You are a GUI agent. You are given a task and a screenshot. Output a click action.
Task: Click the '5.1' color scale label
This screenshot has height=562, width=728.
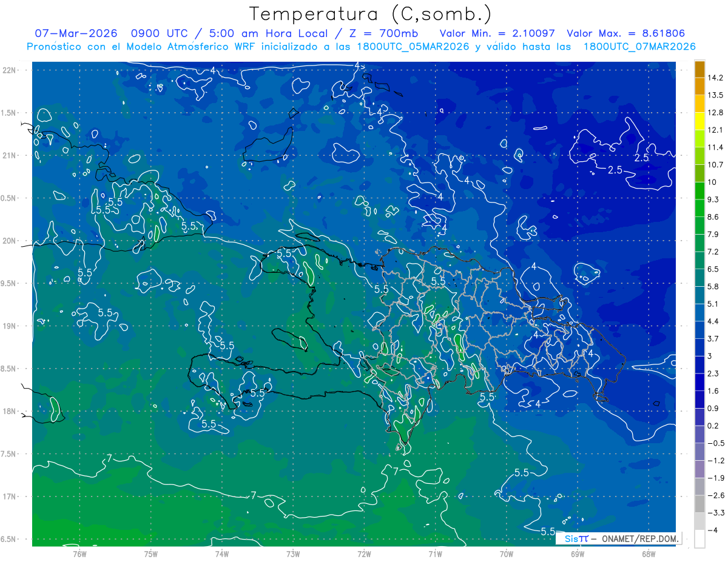[x=713, y=304]
